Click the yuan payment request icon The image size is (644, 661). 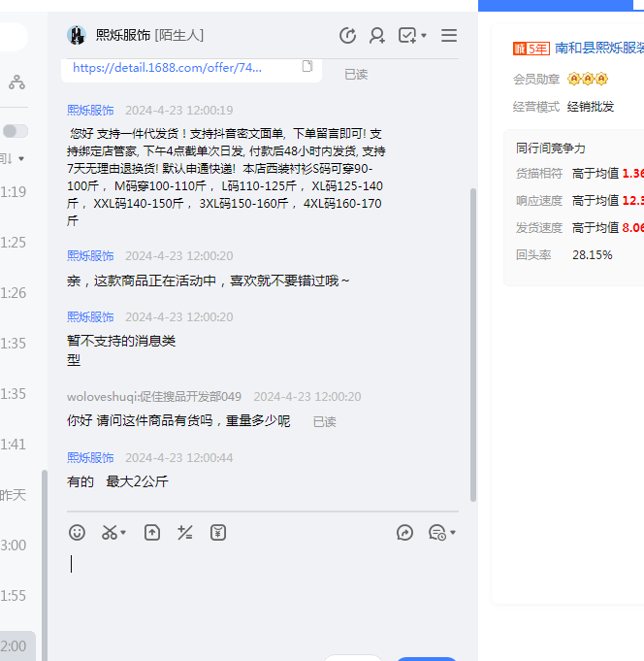[x=218, y=532]
